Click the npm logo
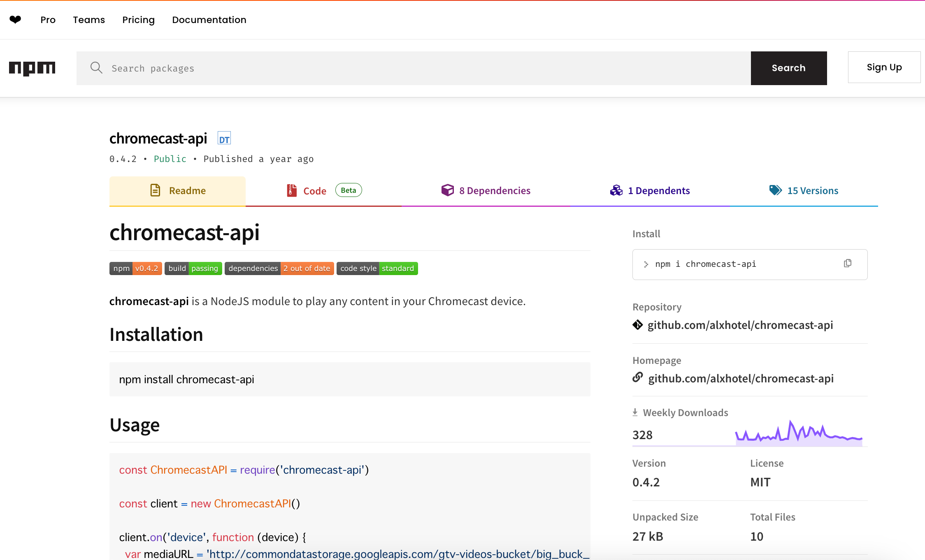Screen dimensions: 925x560 pos(32,68)
